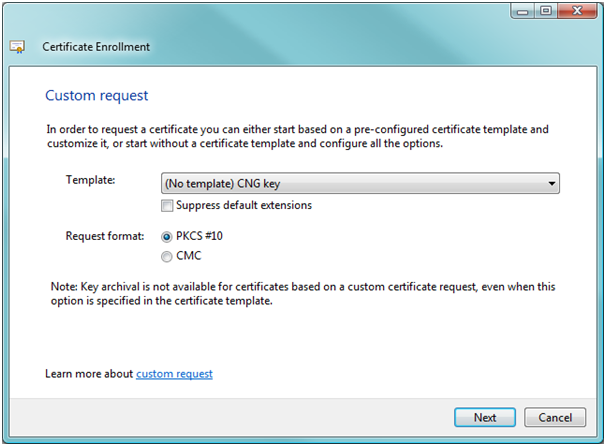Close the Certificate Enrollment dialog
Screen dimensions: 606x446
577,11
